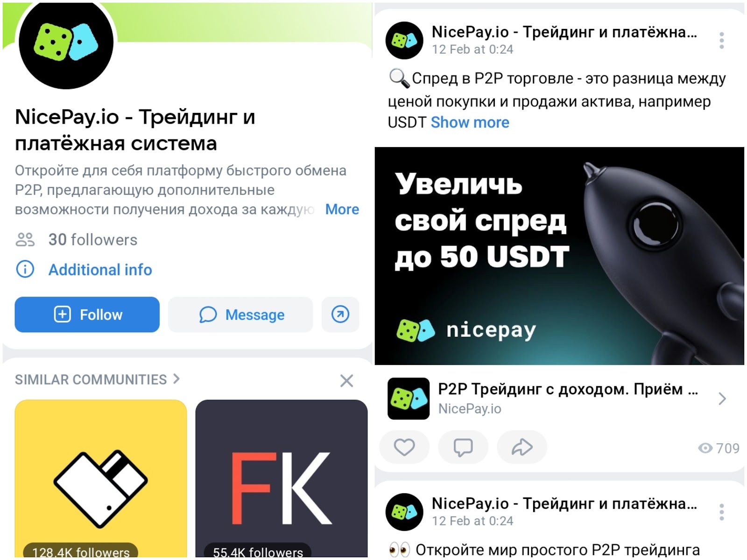Open the Additional info link

click(100, 269)
